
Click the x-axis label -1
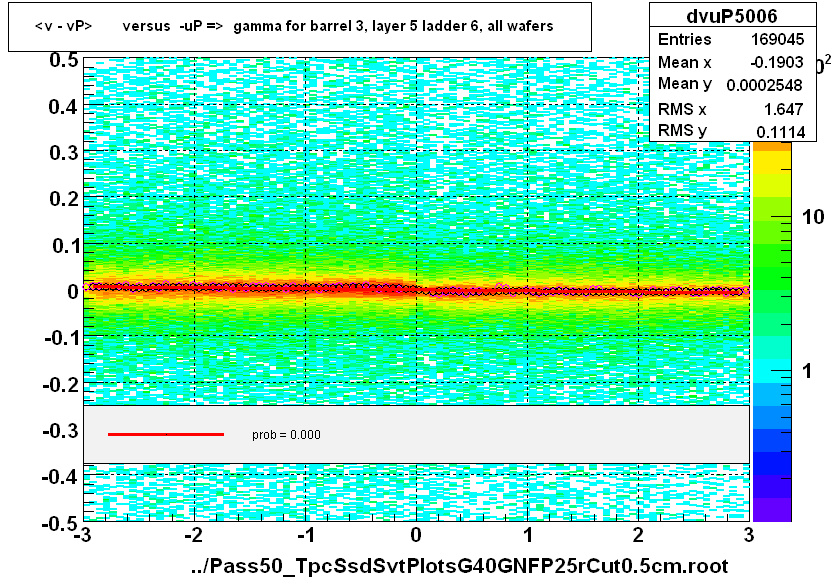pos(305,535)
